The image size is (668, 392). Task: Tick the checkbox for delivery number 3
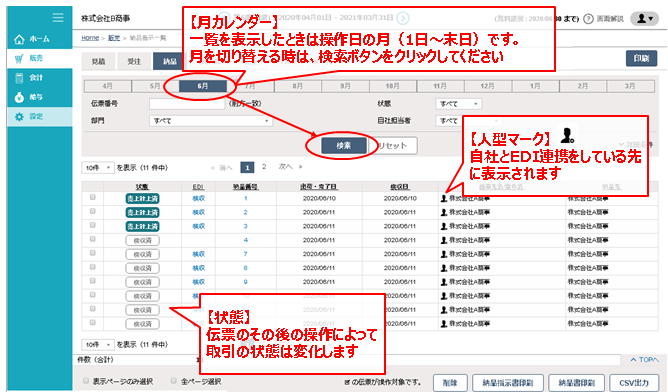pos(92,225)
